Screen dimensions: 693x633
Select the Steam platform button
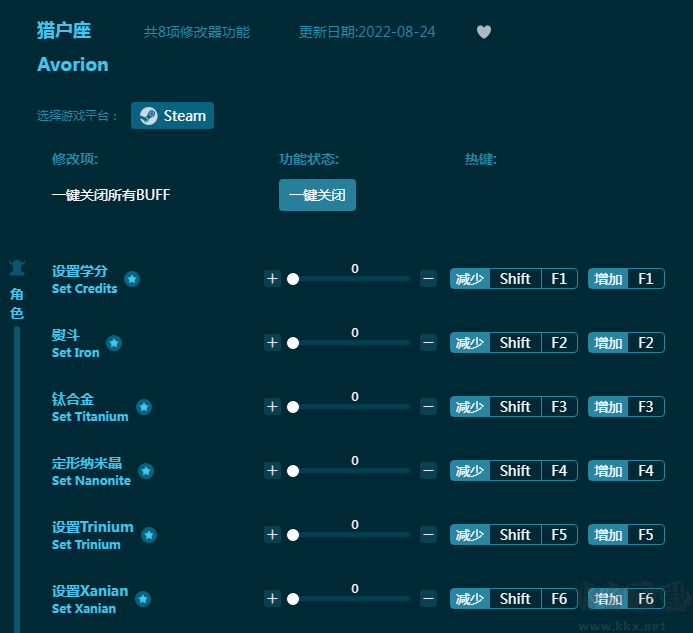(x=172, y=115)
